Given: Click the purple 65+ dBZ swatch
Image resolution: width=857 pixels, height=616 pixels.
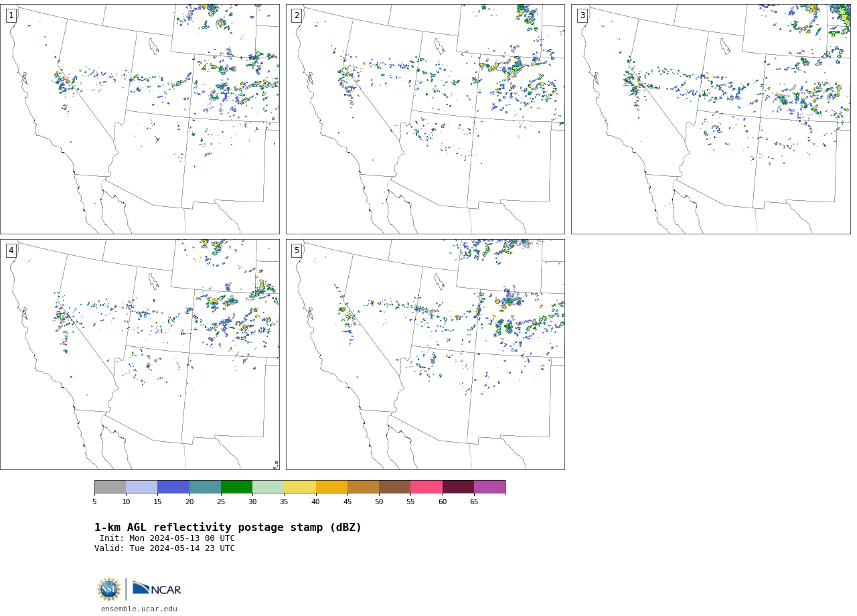Looking at the screenshot, I should [489, 487].
